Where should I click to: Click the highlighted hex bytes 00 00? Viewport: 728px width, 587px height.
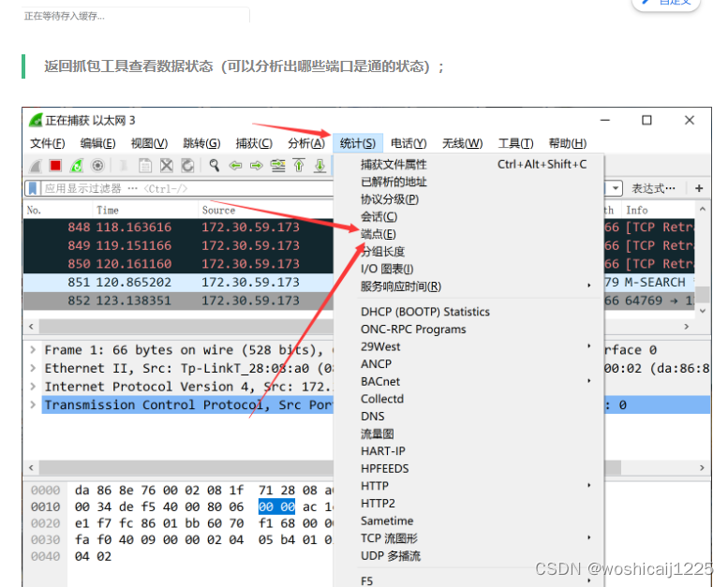click(276, 506)
